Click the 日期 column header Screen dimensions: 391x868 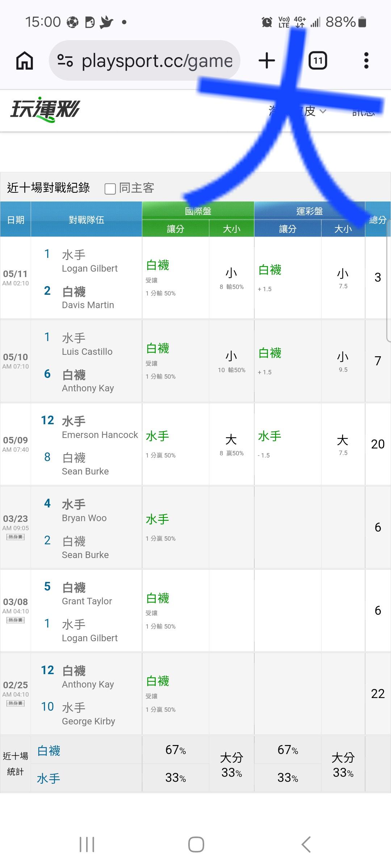pyautogui.click(x=16, y=220)
